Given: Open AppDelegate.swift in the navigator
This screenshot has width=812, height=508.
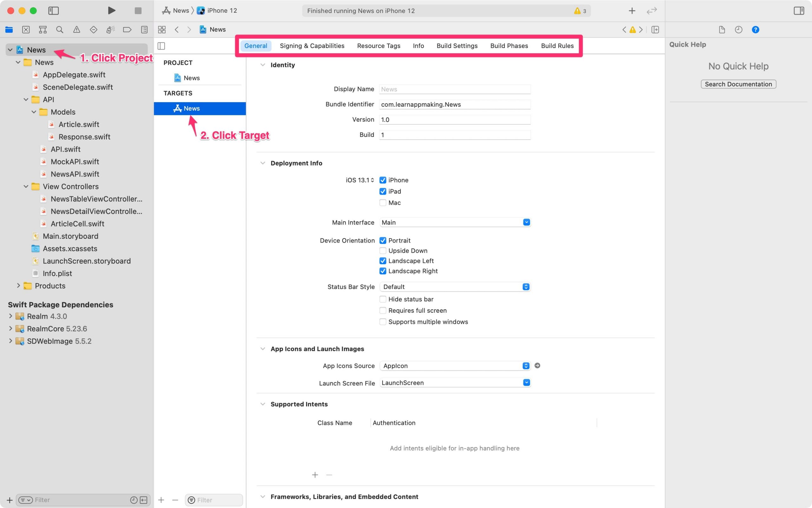Looking at the screenshot, I should [74, 75].
